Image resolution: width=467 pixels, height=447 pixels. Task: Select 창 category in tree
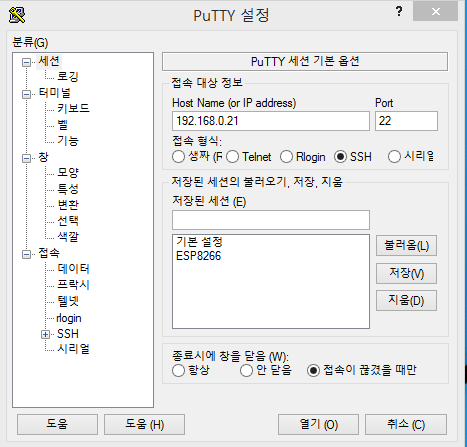tap(43, 157)
